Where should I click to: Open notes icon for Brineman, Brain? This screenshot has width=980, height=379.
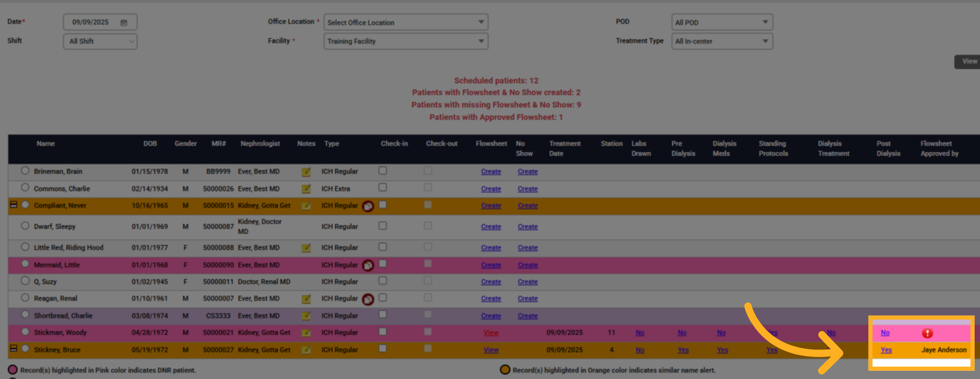pyautogui.click(x=306, y=172)
